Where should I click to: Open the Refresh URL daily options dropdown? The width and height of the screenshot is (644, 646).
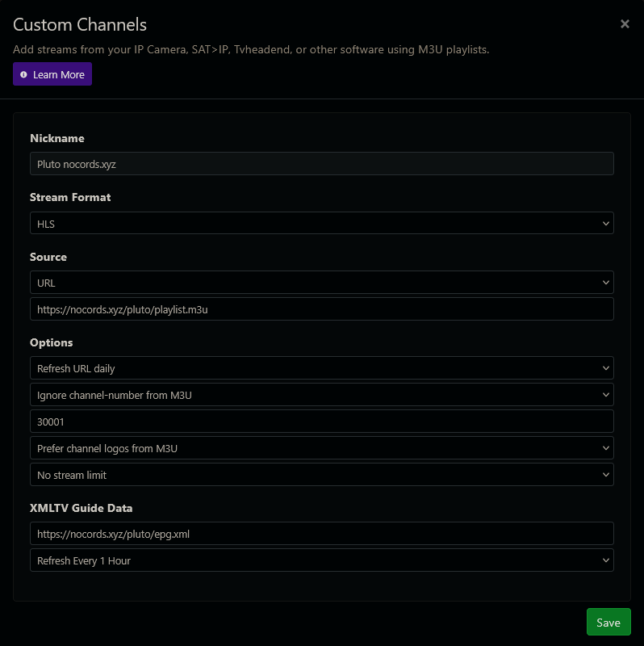pos(323,367)
